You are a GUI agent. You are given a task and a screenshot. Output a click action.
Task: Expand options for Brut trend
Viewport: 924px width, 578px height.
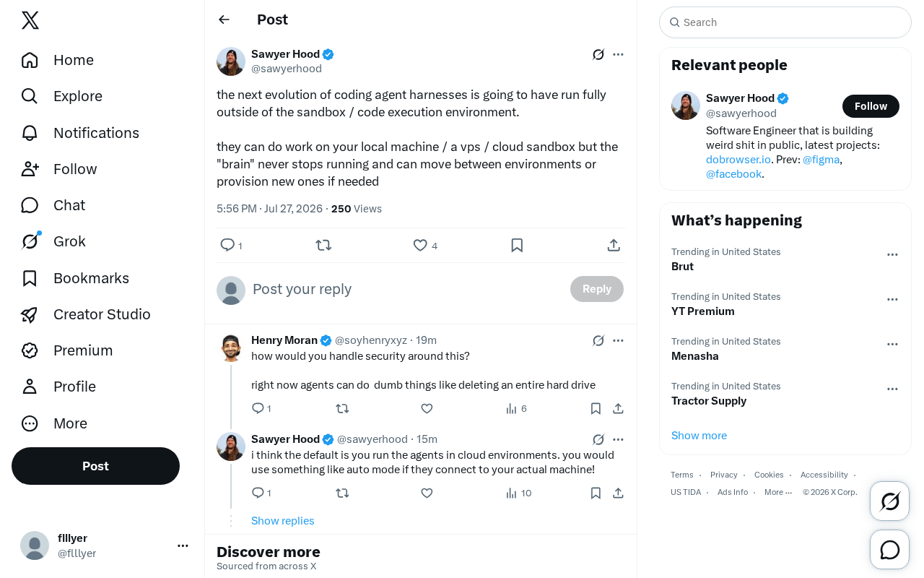(x=892, y=254)
